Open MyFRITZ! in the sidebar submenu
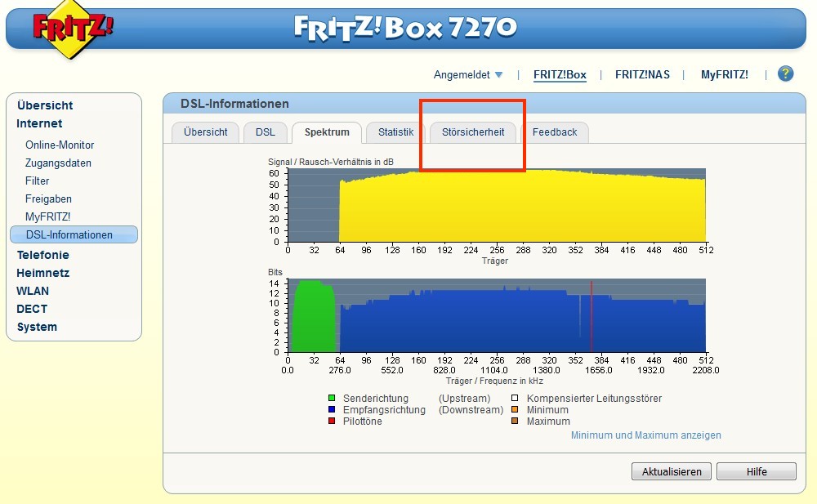This screenshot has width=817, height=504. coord(47,216)
